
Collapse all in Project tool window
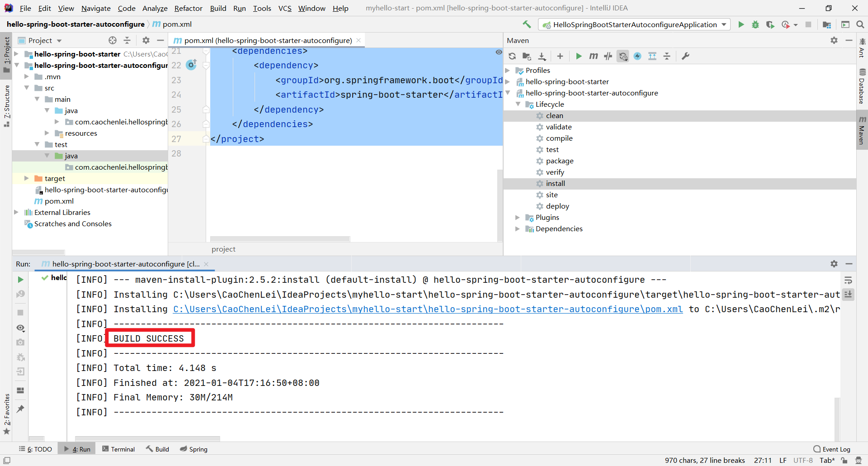[127, 40]
